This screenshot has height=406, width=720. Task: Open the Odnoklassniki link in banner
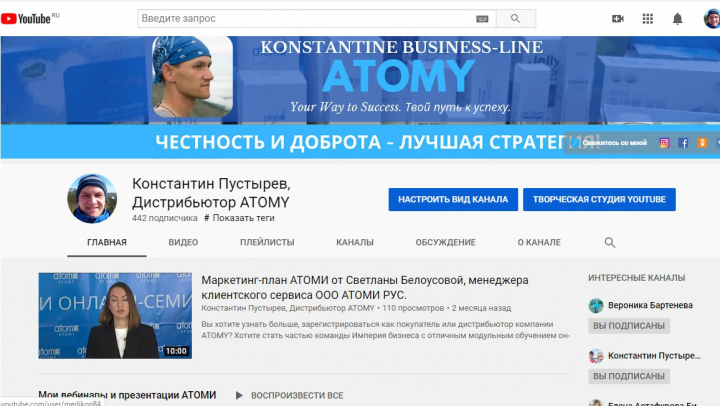[702, 143]
